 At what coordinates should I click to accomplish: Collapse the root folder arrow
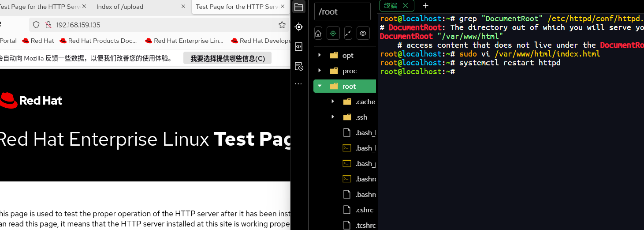(320, 87)
